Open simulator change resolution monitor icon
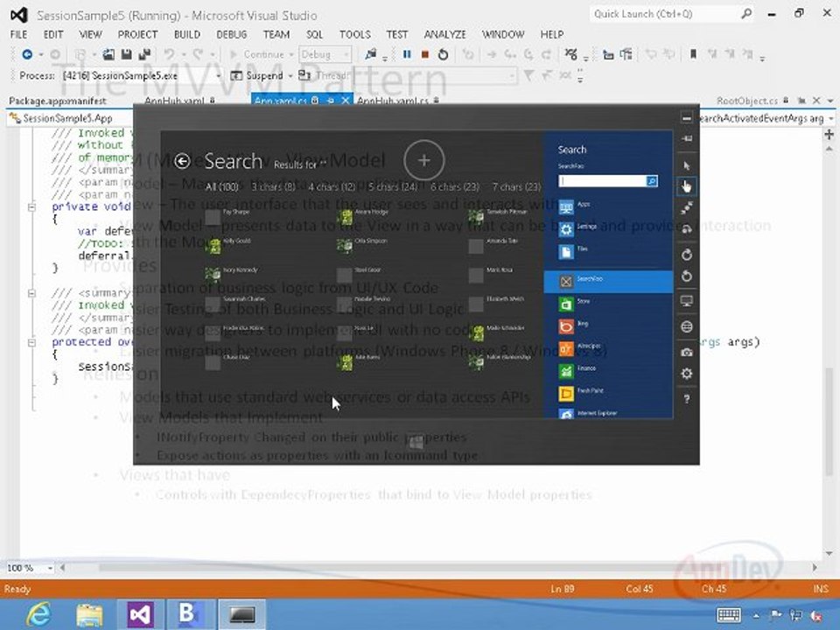840x630 pixels. click(x=687, y=301)
